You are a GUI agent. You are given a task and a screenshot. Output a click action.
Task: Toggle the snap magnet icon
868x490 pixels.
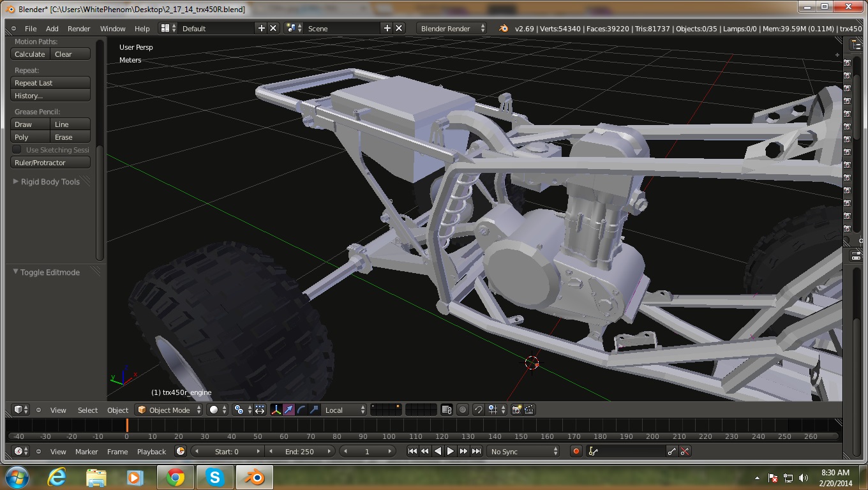point(478,410)
